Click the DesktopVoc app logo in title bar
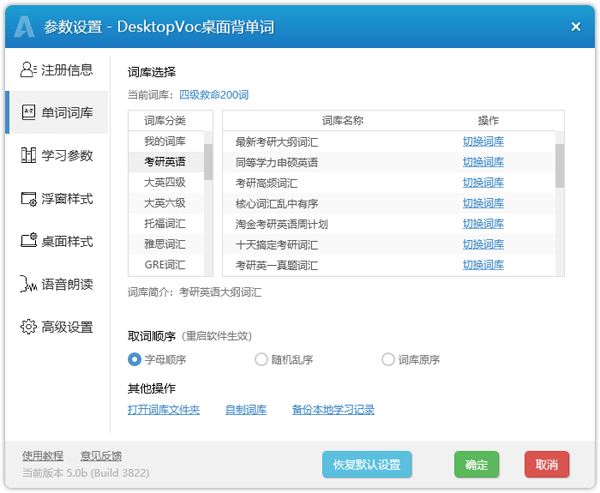 tap(24, 27)
